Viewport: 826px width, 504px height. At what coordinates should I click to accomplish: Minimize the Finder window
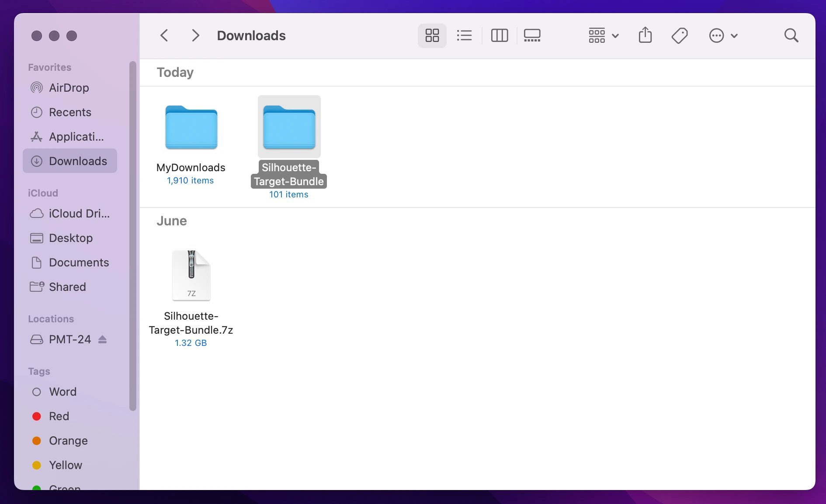click(x=54, y=36)
